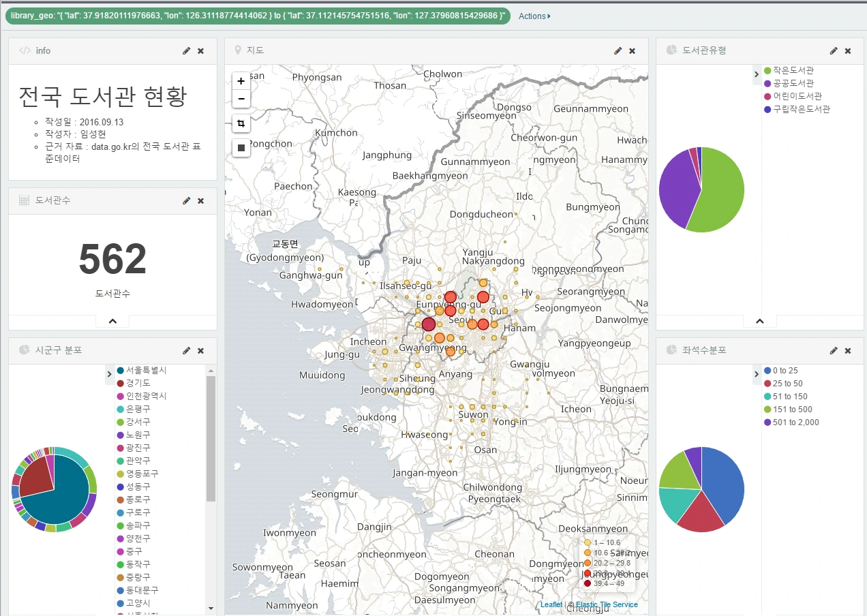This screenshot has width=867, height=616.
Task: Edit the 시군구 분포 panel
Action: (x=186, y=350)
